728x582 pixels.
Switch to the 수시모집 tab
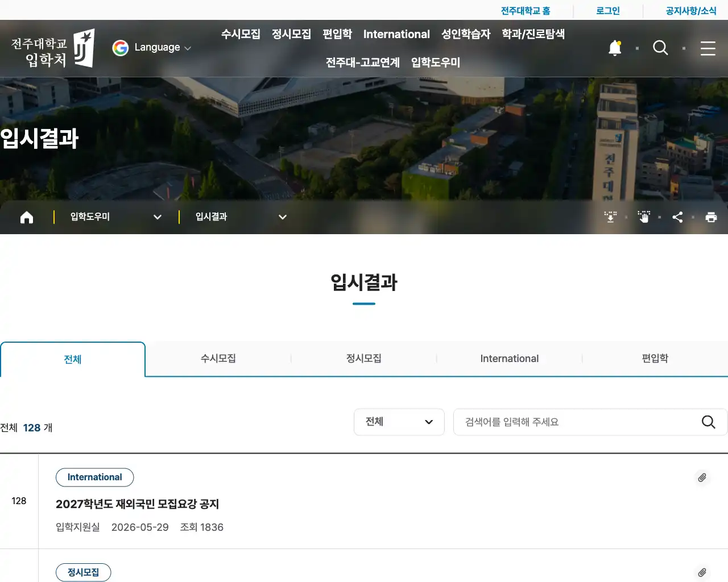point(218,359)
